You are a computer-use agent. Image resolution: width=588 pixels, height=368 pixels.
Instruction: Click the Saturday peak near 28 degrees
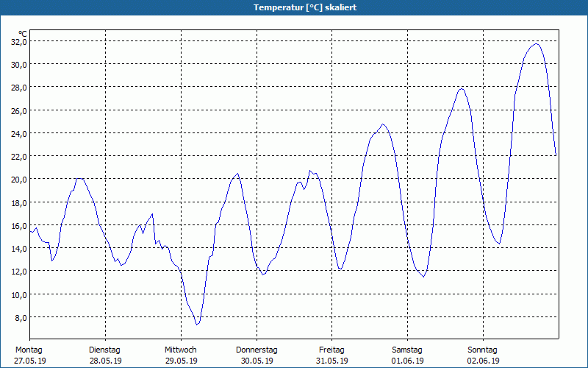[x=462, y=88]
